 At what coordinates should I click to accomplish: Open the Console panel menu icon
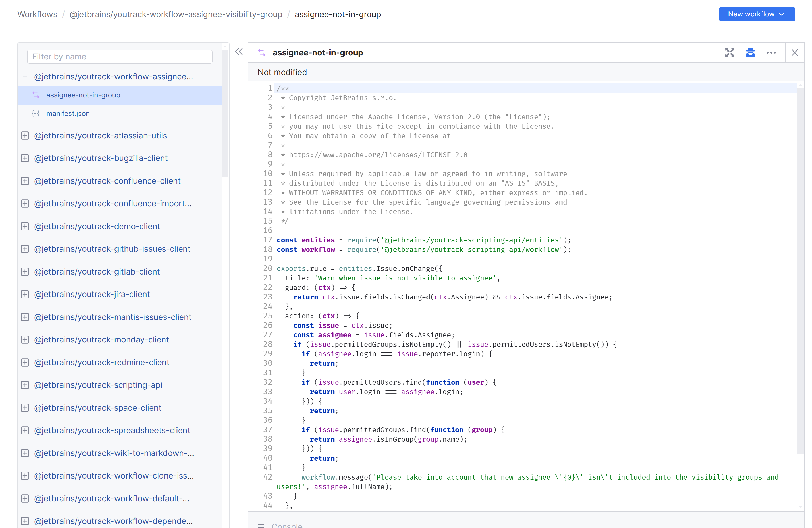(x=261, y=526)
